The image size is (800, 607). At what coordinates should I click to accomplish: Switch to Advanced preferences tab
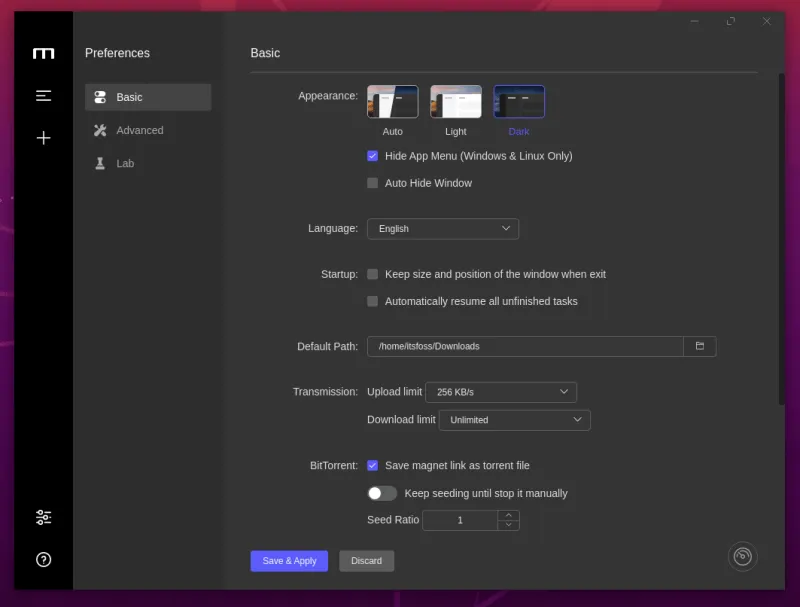[x=139, y=130]
